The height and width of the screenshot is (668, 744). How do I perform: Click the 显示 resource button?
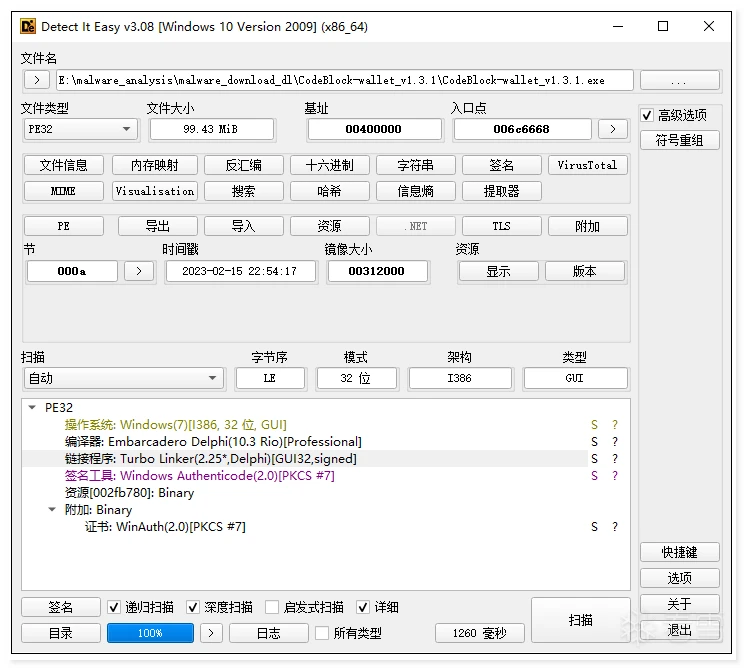(x=499, y=271)
